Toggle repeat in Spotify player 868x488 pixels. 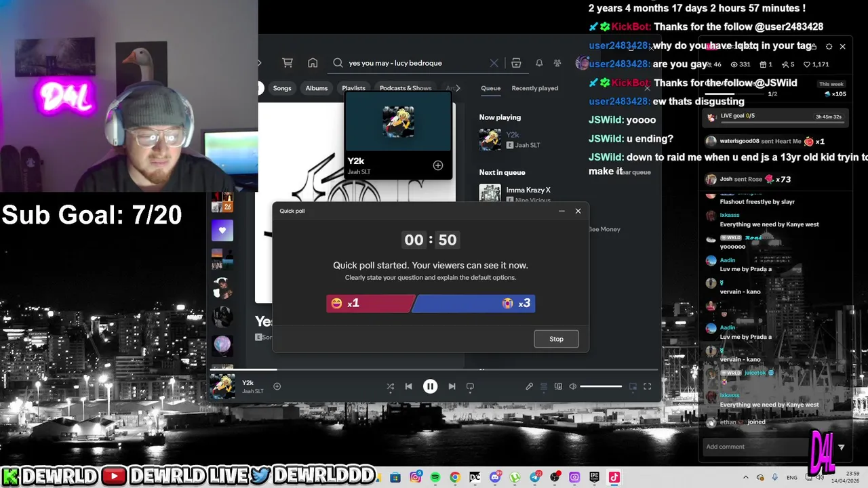tap(470, 386)
